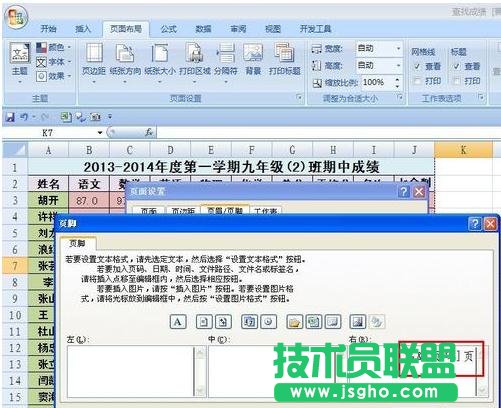Select row 7 header
Image resolution: width=501 pixels, height=408 pixels.
pyautogui.click(x=15, y=266)
